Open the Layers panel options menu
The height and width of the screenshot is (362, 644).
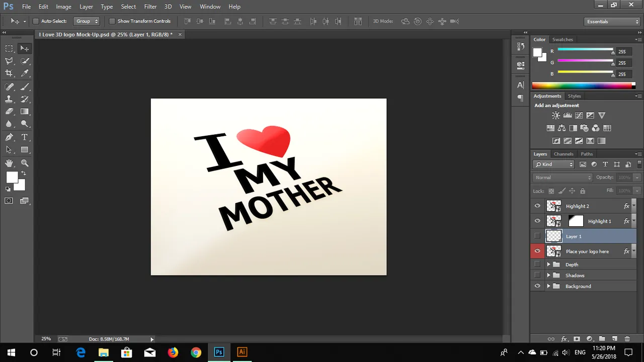pos(638,154)
